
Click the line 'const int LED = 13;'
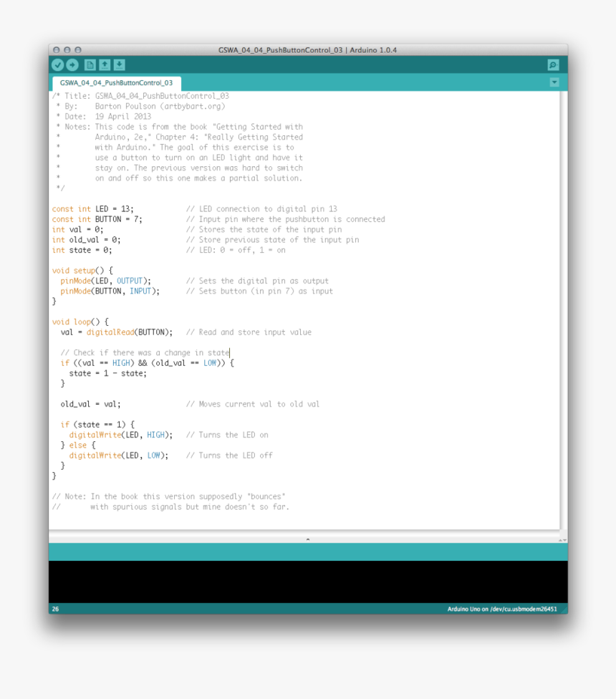point(92,209)
